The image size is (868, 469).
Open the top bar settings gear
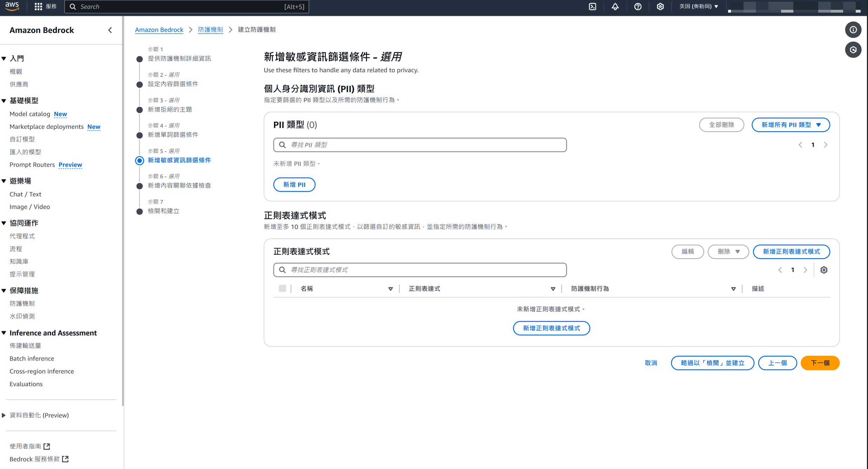(660, 7)
